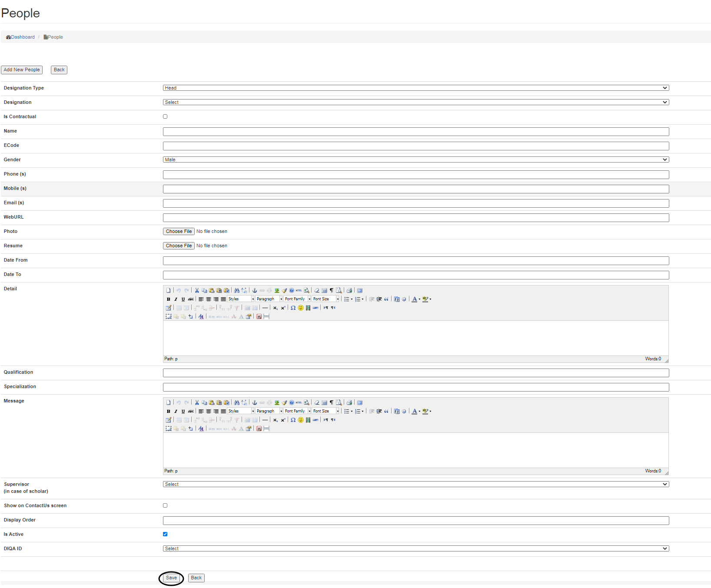Click the print icon in Detail editor
The height and width of the screenshot is (588, 711).
349,291
